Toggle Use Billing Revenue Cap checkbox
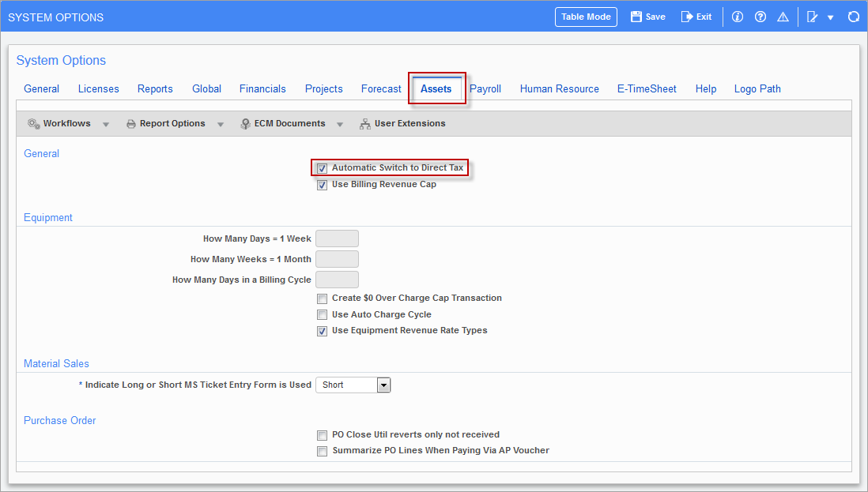The image size is (868, 492). (323, 186)
